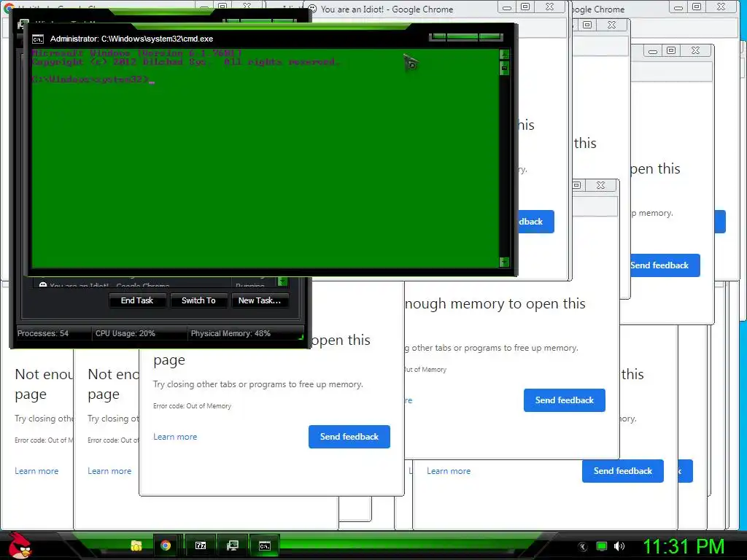Click 'CPU Usage: 20%' status text
The image size is (747, 560).
(125, 333)
